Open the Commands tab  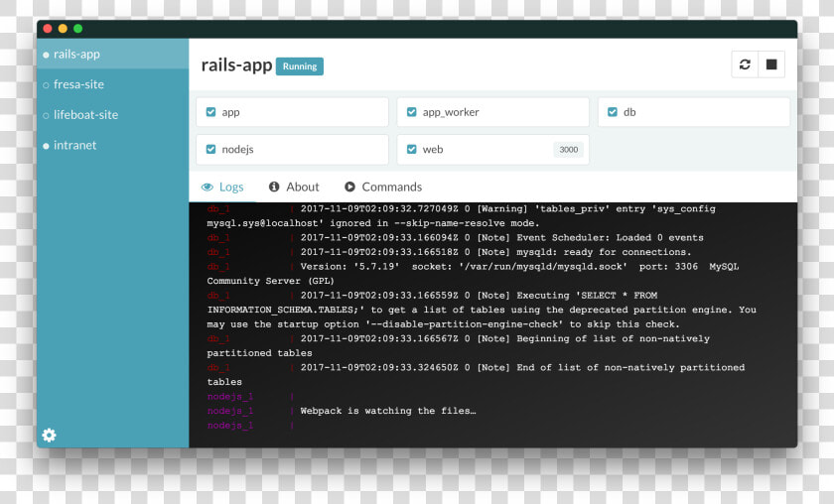click(x=383, y=187)
